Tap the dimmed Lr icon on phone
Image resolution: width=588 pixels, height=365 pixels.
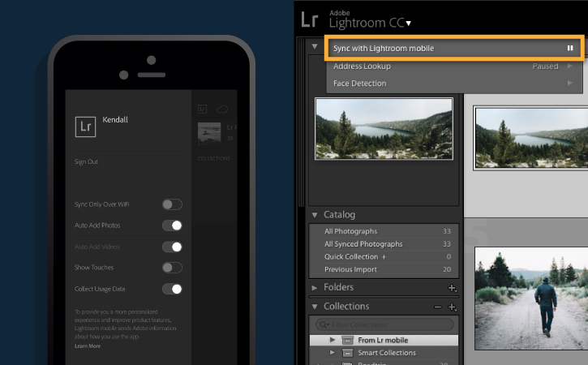(202, 109)
